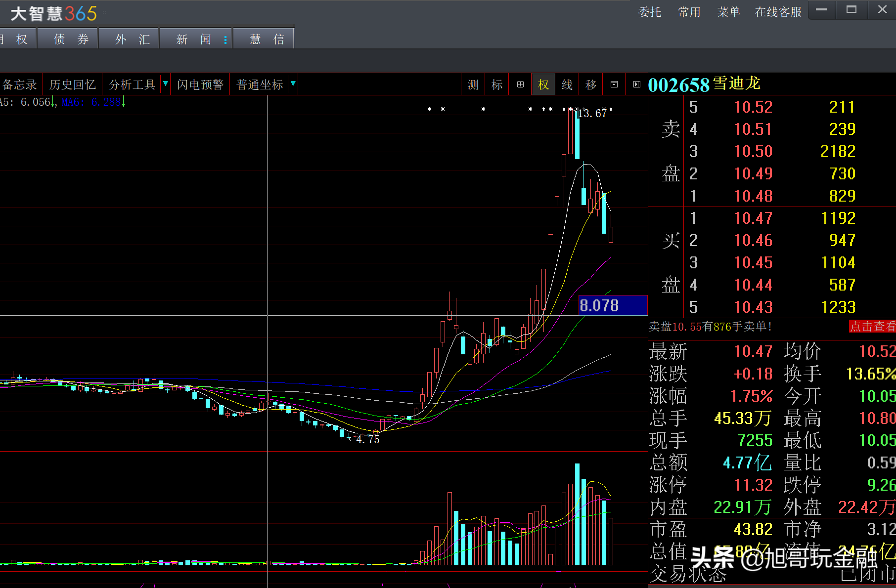Expand the 分析工具 dropdown arrow
The height and width of the screenshot is (588, 896).
(166, 84)
